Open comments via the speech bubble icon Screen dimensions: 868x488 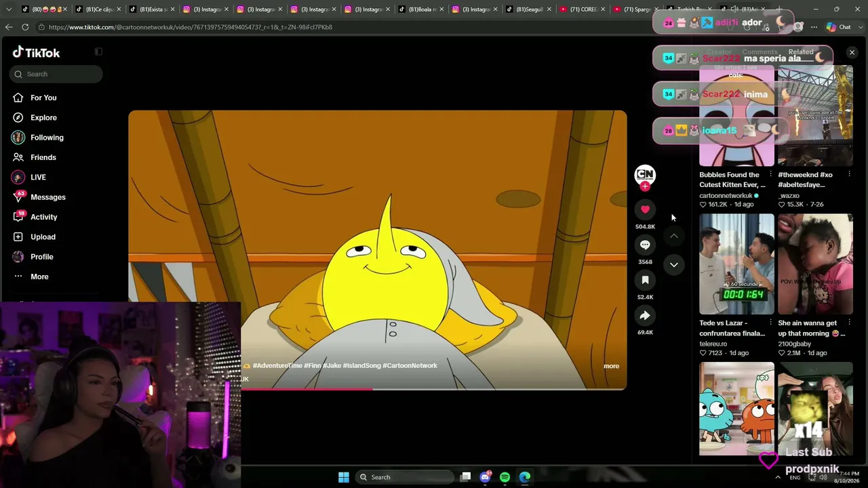click(x=645, y=245)
